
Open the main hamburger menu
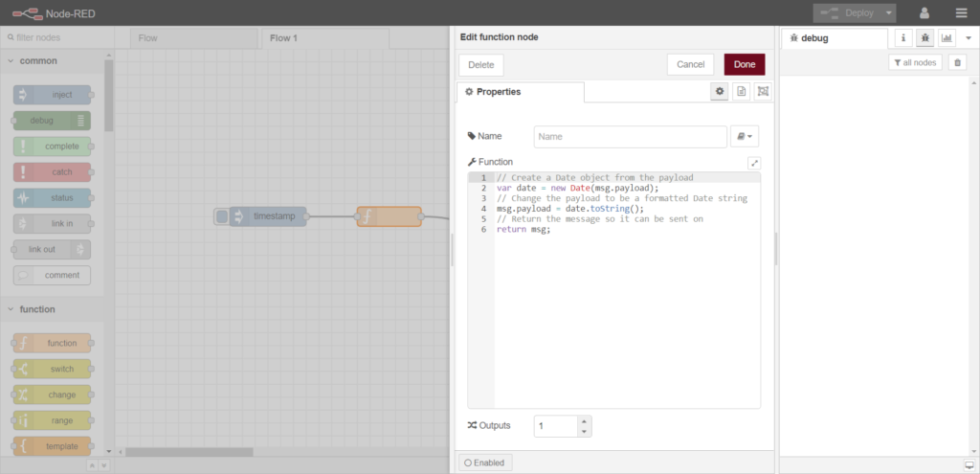(x=961, y=13)
